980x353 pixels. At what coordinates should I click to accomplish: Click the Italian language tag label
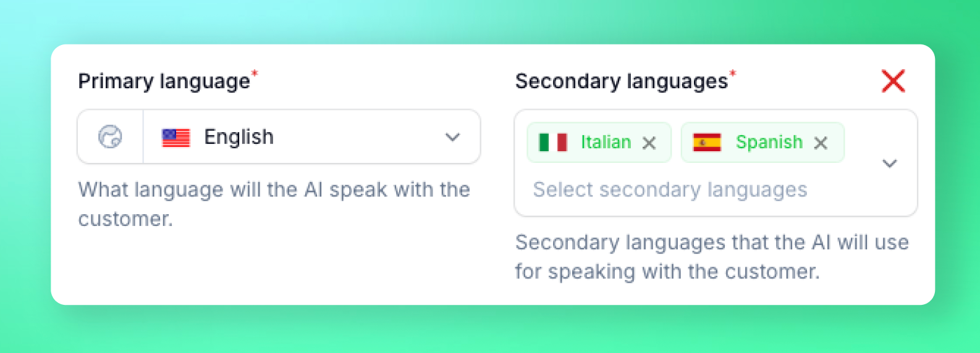coord(606,142)
